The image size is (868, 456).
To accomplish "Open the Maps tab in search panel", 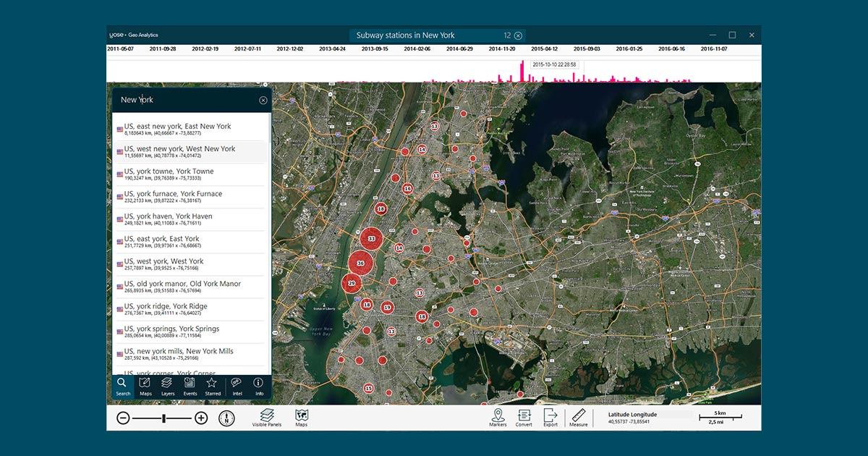I will click(x=145, y=386).
